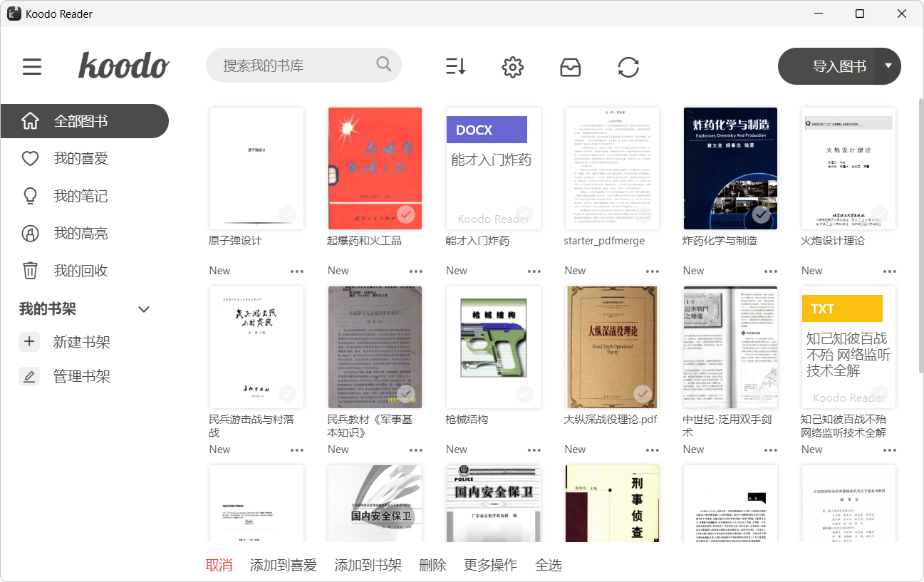The width and height of the screenshot is (924, 582).
Task: Open the settings gear icon
Action: click(x=513, y=67)
